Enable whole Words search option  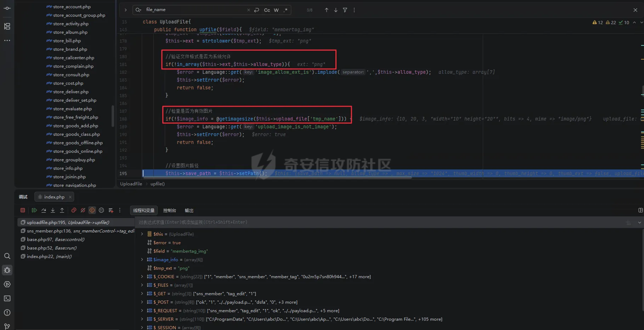pos(276,10)
